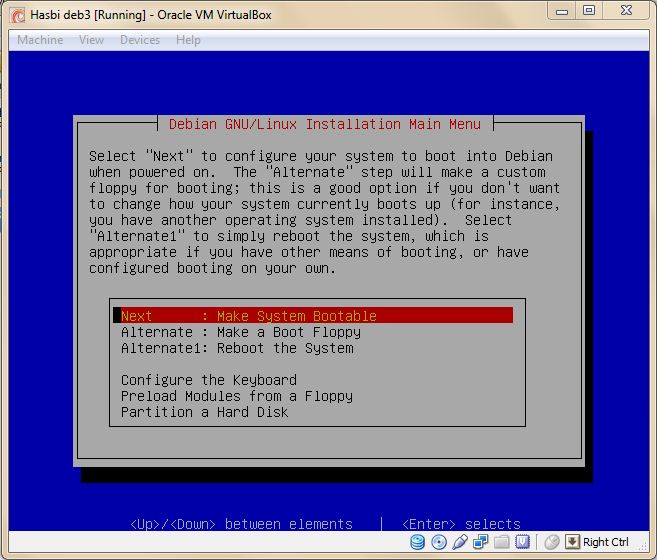This screenshot has width=657, height=560.
Task: Click the '<Enter> selects' hint text
Action: click(461, 524)
